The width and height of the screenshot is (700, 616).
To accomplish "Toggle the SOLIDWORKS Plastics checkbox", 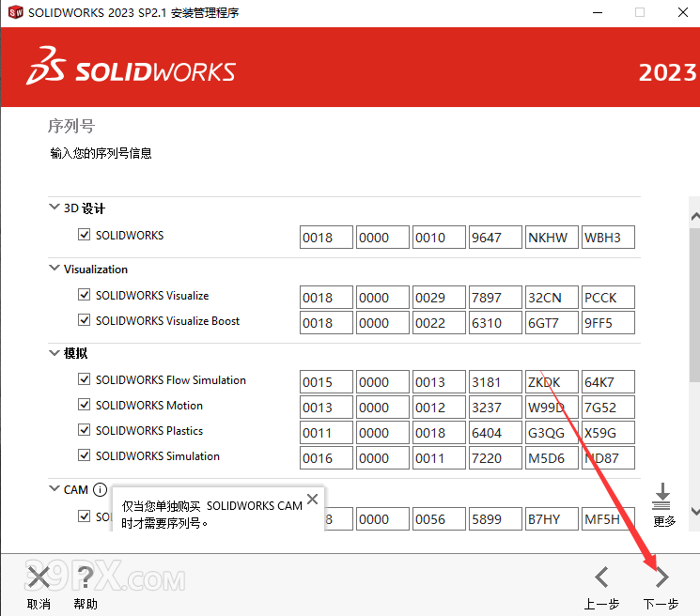I will [85, 431].
